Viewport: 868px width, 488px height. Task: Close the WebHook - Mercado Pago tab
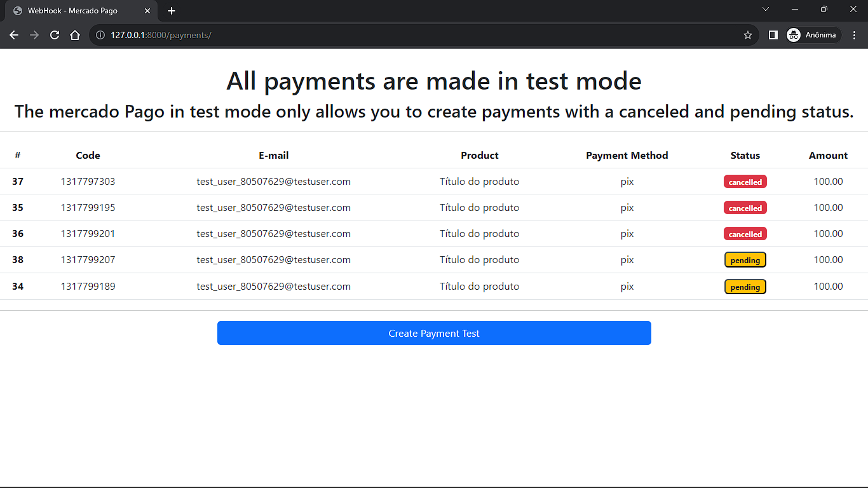pyautogui.click(x=147, y=11)
